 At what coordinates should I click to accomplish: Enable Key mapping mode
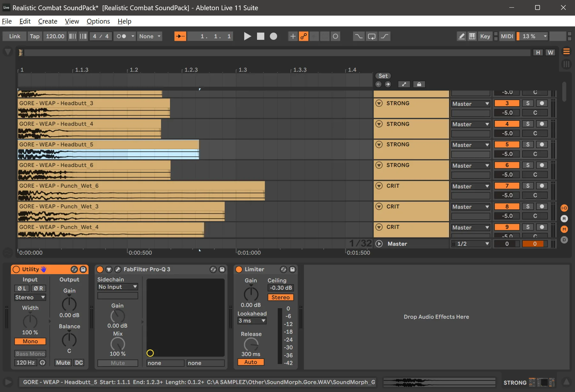click(484, 36)
